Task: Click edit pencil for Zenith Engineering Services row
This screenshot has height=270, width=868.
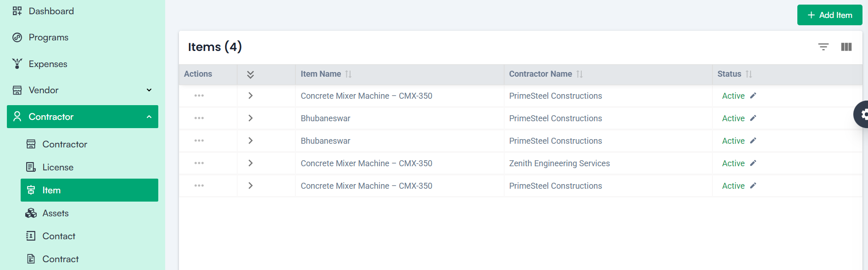Action: pyautogui.click(x=753, y=163)
